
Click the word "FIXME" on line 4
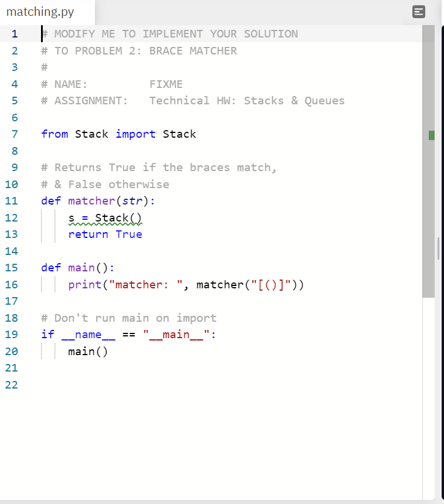166,84
